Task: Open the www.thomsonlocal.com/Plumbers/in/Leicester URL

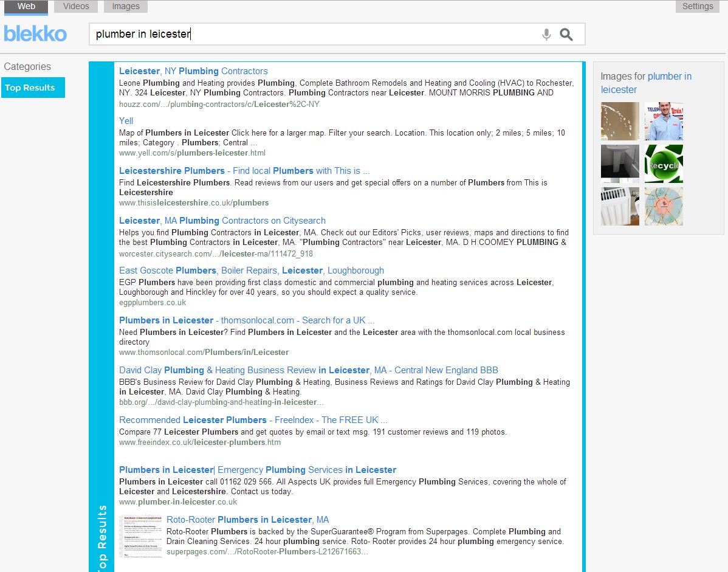Action: tap(204, 352)
